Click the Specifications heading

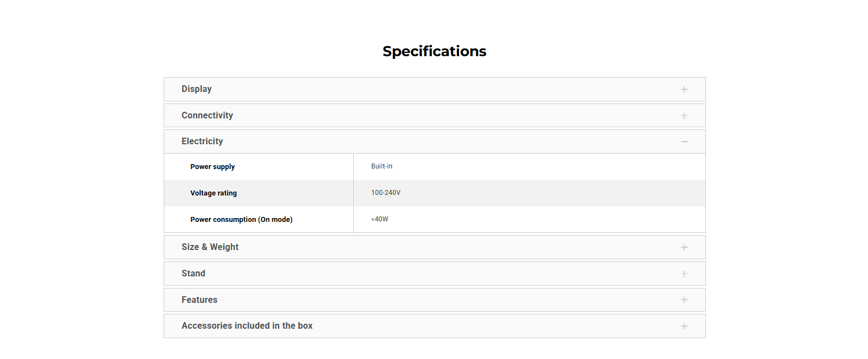coord(434,51)
